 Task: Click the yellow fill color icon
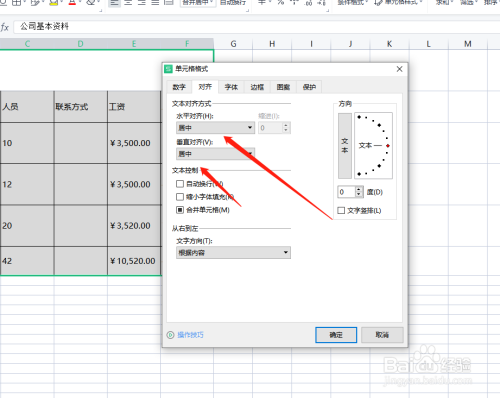(54, 3)
